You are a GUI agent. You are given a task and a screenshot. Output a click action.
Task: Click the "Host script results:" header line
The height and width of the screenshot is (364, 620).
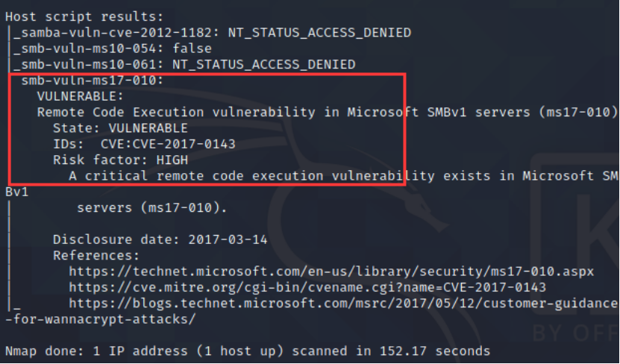(82, 16)
